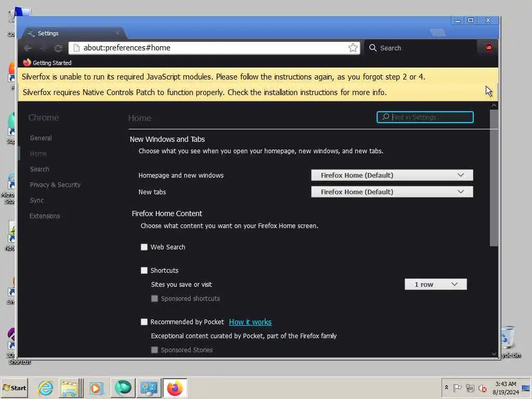
Task: Open the How it works link
Action: click(x=250, y=322)
